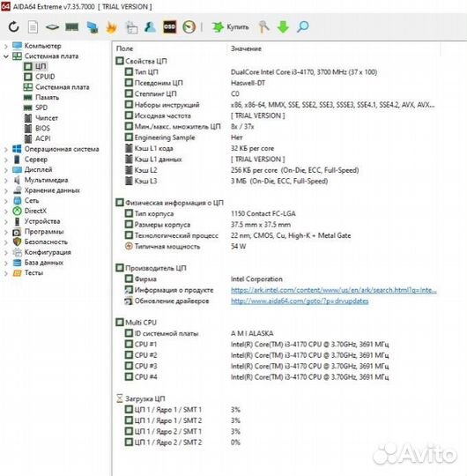467x476 pixels.
Task: Launch the flame stability test icon
Action: [x=111, y=27]
